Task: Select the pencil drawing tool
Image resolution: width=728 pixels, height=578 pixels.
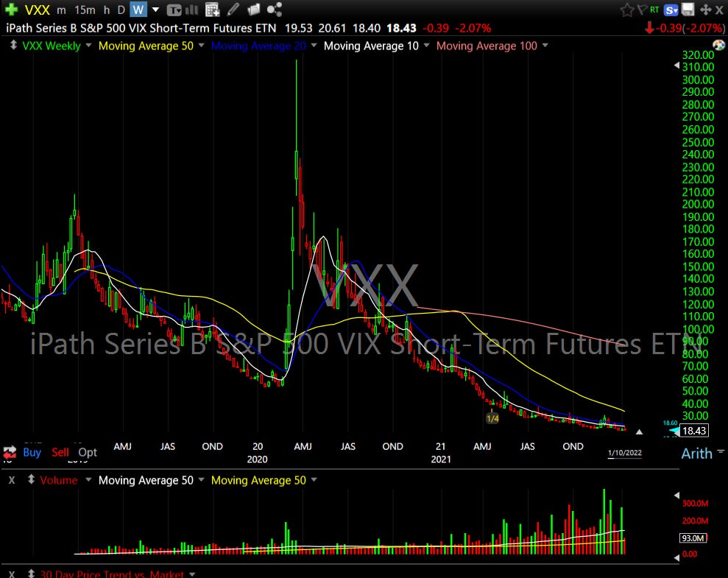Action: (x=233, y=10)
